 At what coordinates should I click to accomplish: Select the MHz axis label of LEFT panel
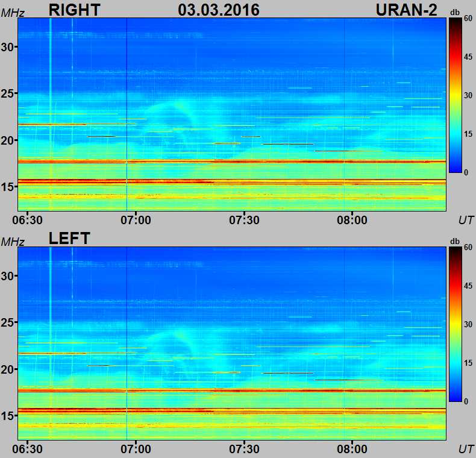tap(13, 242)
